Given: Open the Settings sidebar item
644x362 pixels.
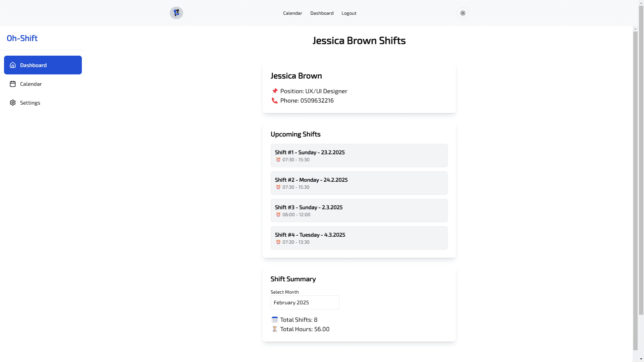Looking at the screenshot, I should point(30,103).
